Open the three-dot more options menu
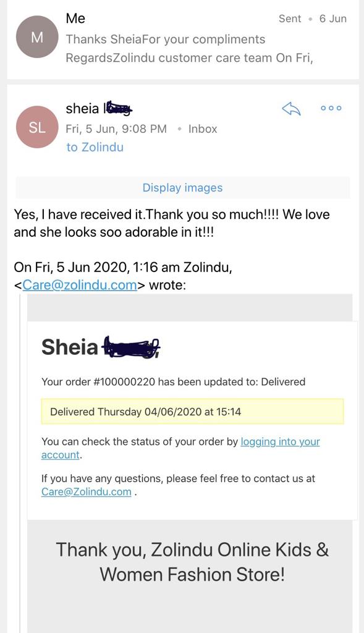This screenshot has width=364, height=633. 331,108
